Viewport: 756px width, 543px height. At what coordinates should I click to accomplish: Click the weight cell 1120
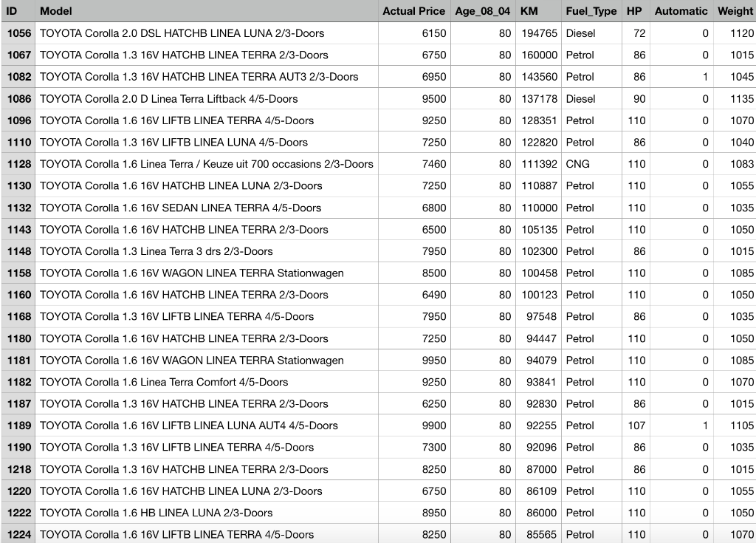coord(735,33)
